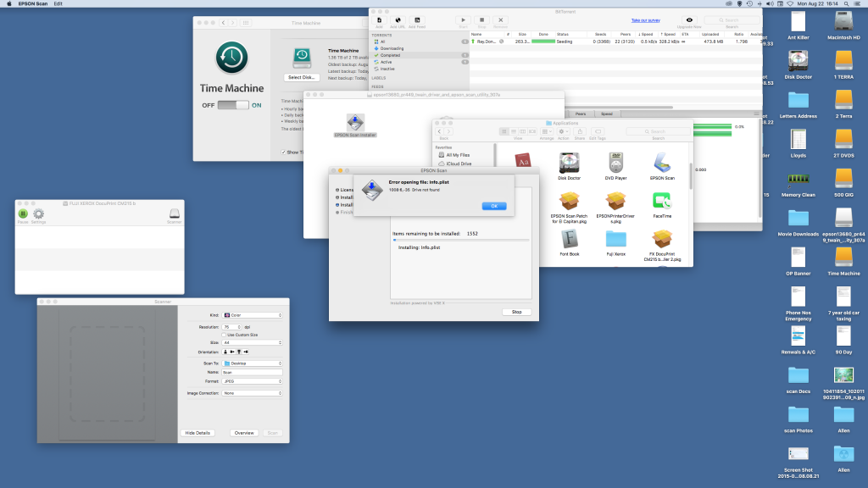Select second orientation button (rotated left)
Viewport: 868px width, 488px height.
[x=232, y=352]
